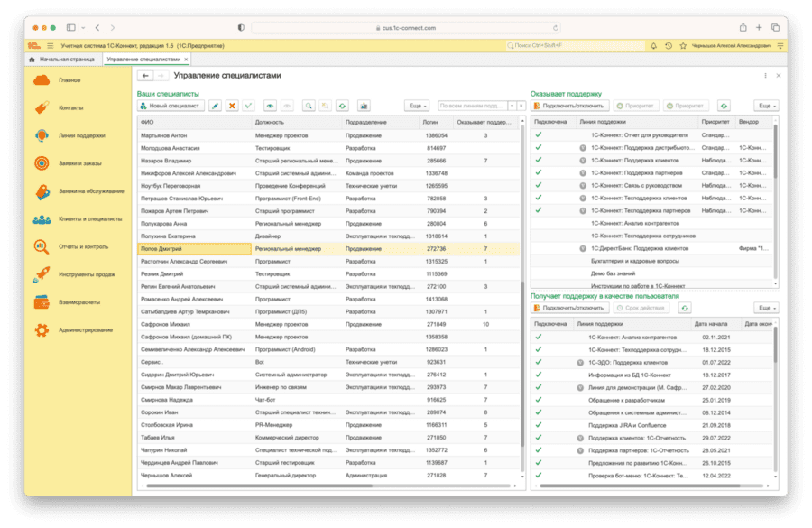Click Подключить/отключить in Оказывает поддержку panel
812x528 pixels.
[569, 106]
